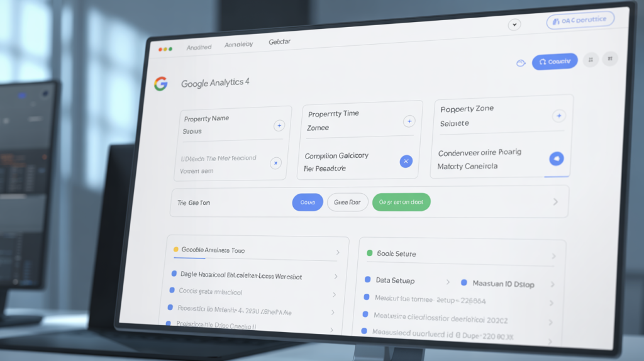The image size is (644, 361).
Task: Expand the Mesiatr fue tormee row chevron
Action: [552, 303]
